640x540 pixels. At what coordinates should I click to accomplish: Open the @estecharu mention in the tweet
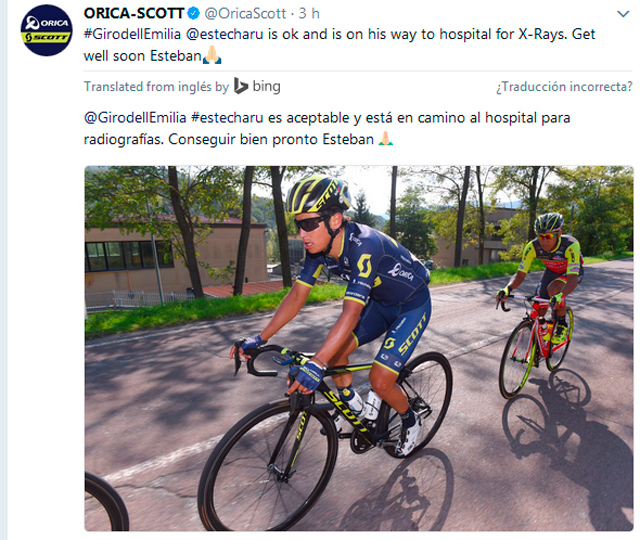(x=224, y=34)
